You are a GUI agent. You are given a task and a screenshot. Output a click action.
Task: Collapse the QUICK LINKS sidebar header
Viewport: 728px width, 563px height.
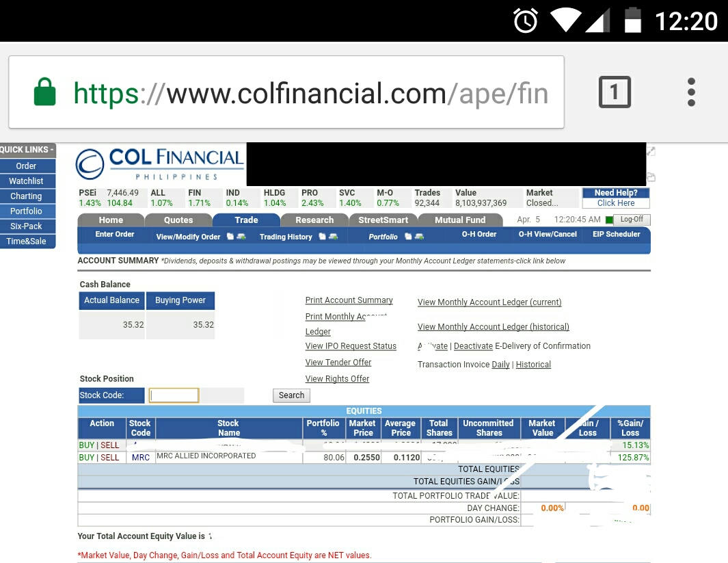pyautogui.click(x=27, y=150)
